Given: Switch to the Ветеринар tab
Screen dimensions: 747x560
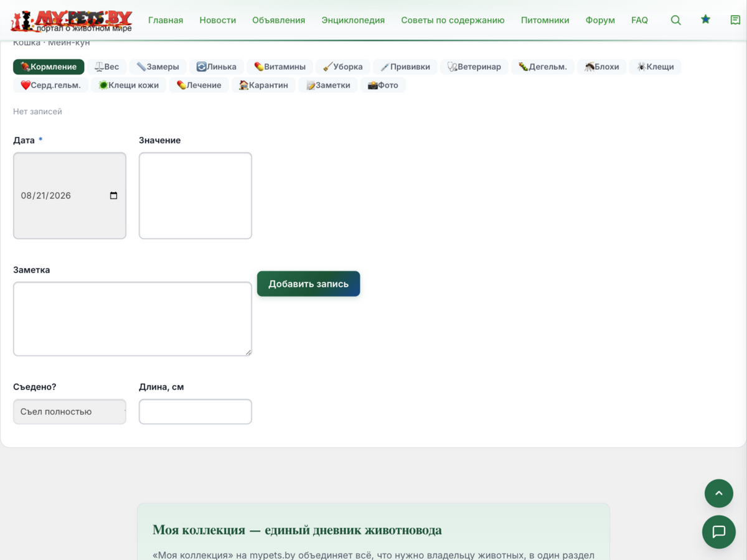Looking at the screenshot, I should tap(474, 67).
